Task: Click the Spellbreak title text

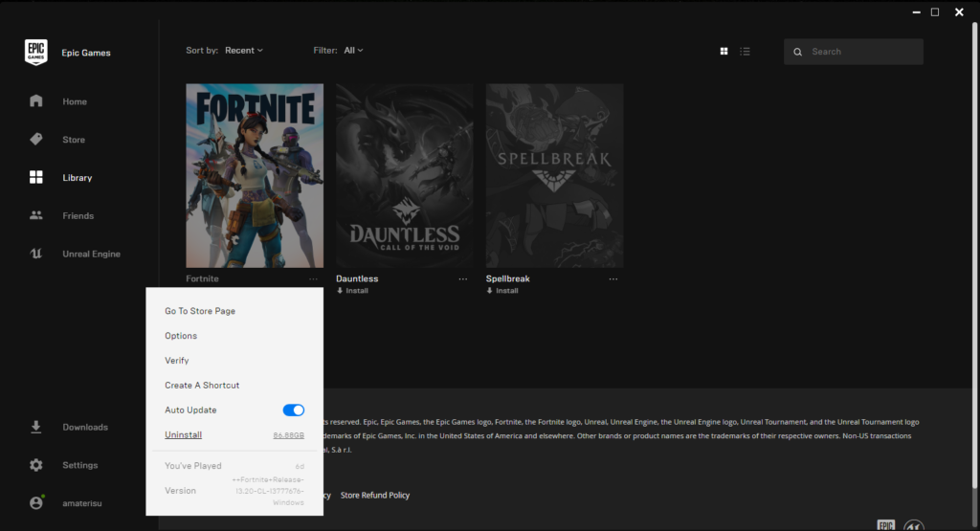Action: tap(507, 278)
